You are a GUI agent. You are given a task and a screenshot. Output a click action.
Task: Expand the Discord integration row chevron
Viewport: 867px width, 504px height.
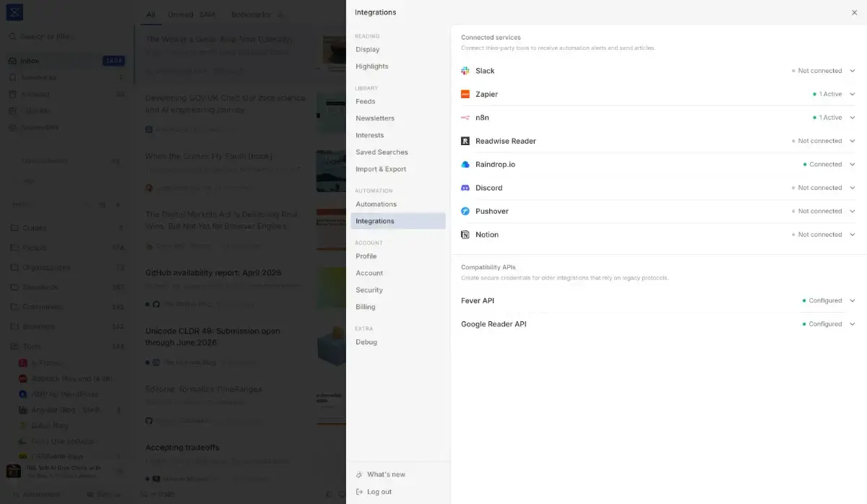point(853,188)
